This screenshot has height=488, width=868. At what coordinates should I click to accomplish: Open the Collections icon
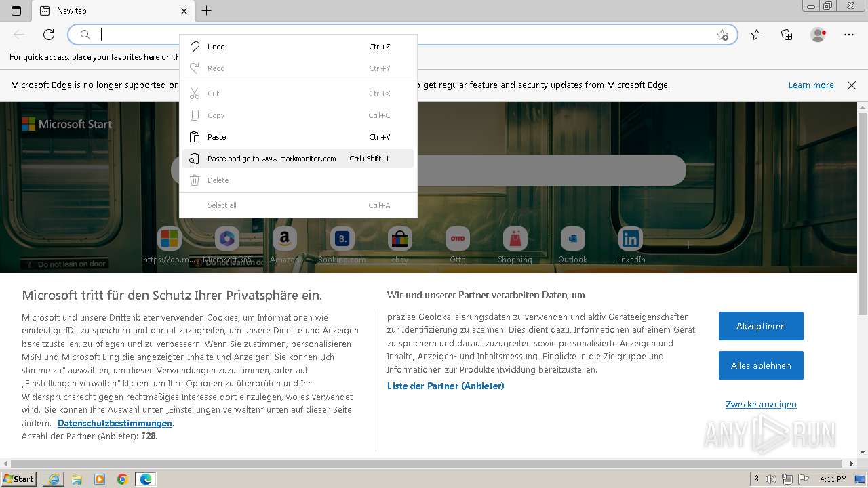[787, 35]
